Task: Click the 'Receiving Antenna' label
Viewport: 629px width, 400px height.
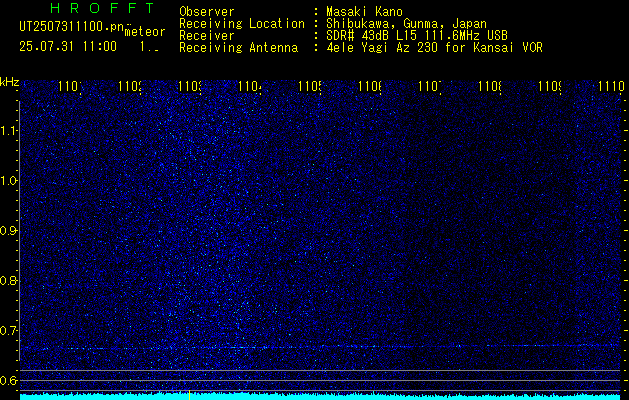Action: (x=238, y=48)
